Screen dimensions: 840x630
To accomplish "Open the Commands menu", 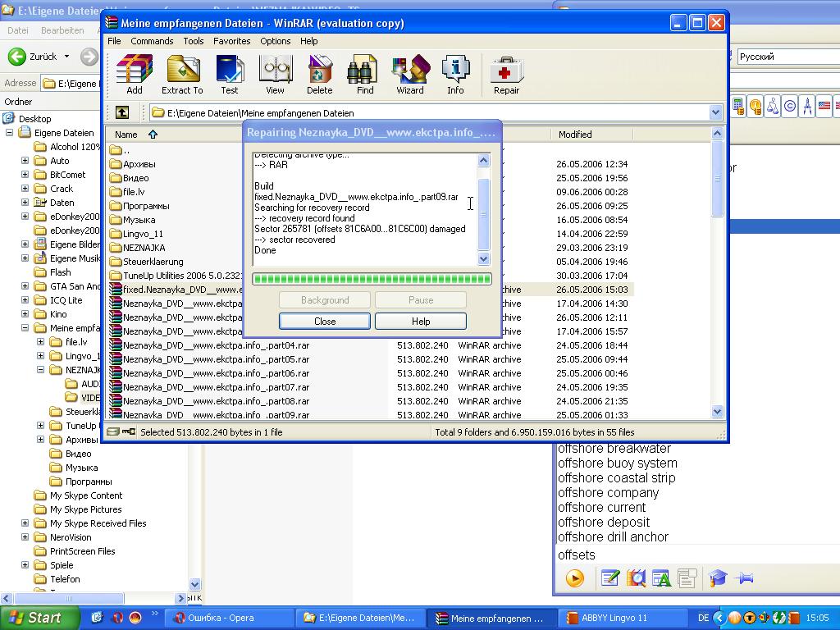I will click(x=152, y=41).
